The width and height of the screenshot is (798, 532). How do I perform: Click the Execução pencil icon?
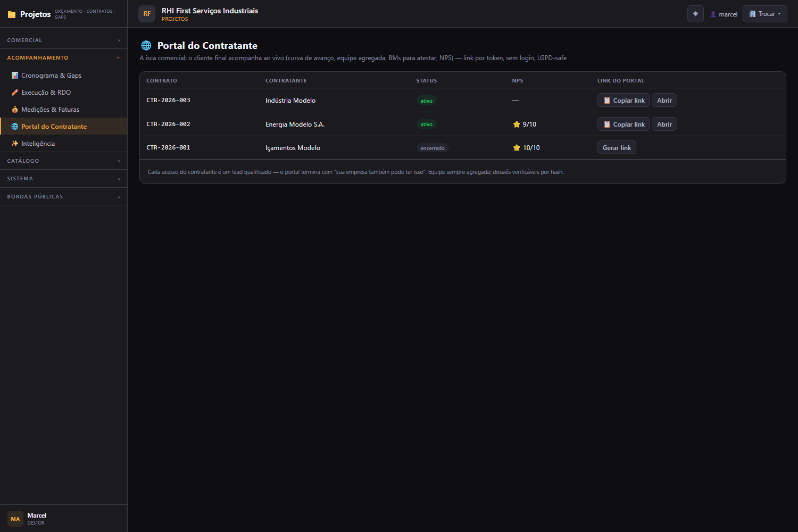(15, 93)
